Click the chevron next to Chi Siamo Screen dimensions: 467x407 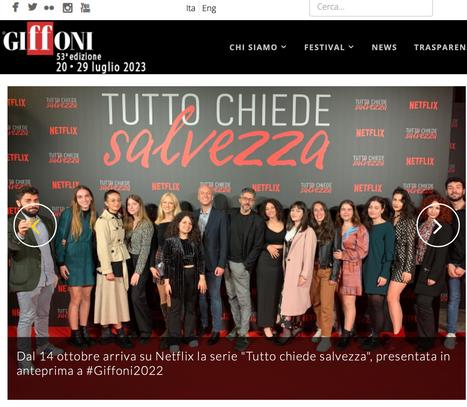click(284, 47)
